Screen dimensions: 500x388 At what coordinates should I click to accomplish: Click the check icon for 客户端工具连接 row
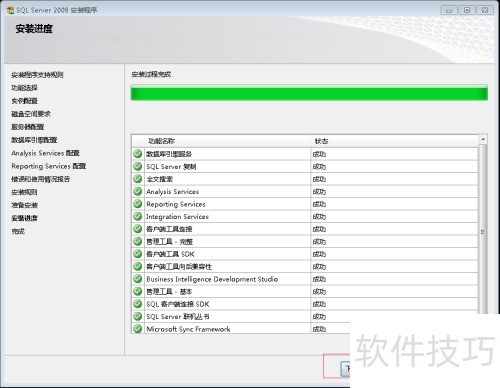click(137, 229)
